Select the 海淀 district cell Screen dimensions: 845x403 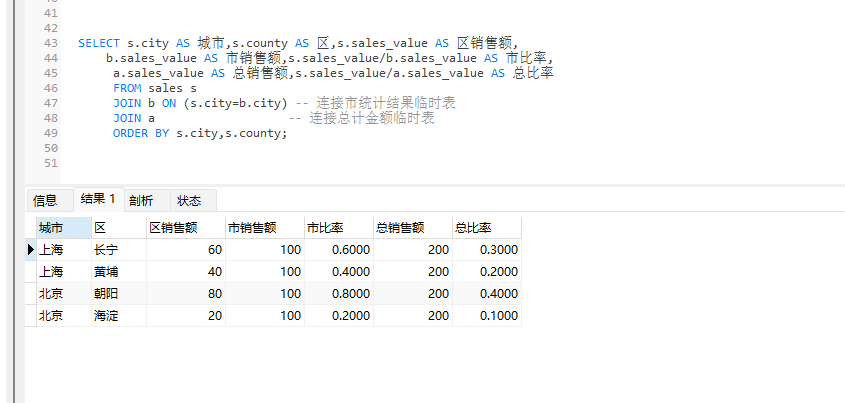tap(119, 316)
